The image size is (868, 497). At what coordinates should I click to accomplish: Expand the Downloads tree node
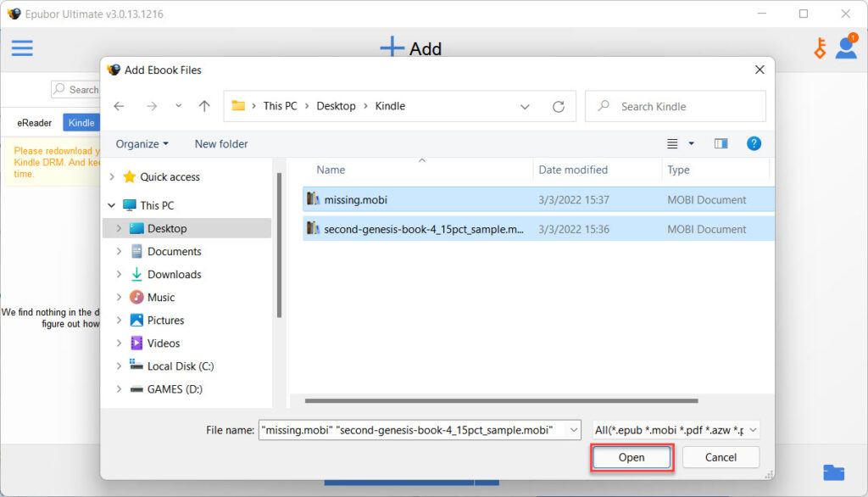coord(119,274)
